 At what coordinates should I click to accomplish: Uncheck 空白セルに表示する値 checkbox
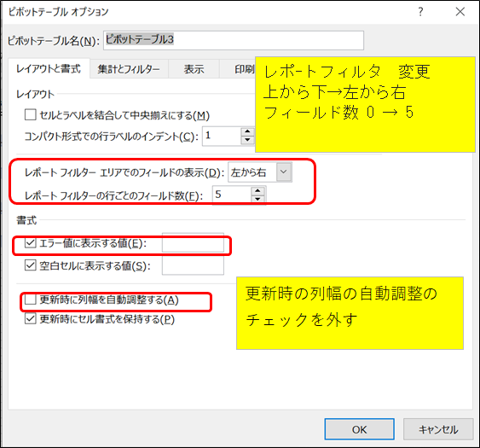click(x=31, y=265)
